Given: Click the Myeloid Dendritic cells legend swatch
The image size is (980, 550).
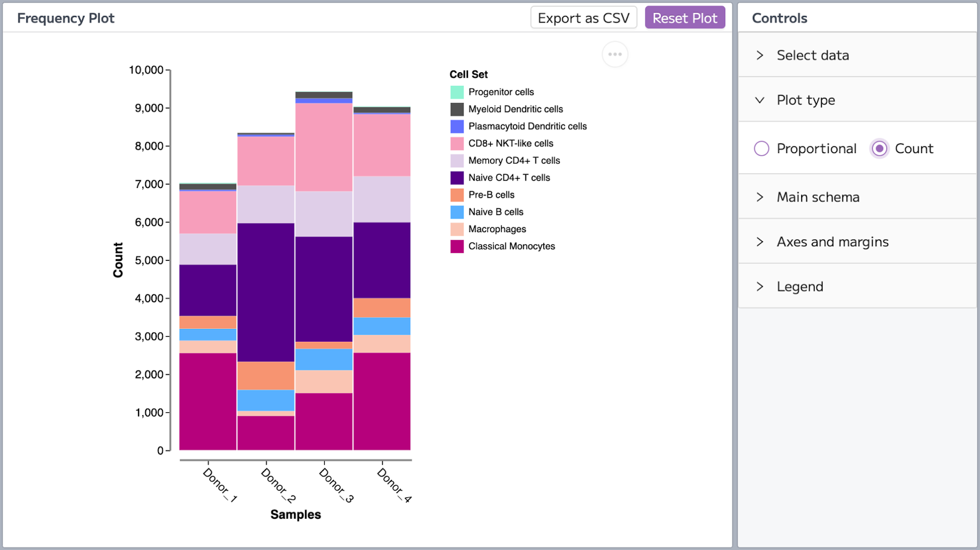Looking at the screenshot, I should (457, 110).
